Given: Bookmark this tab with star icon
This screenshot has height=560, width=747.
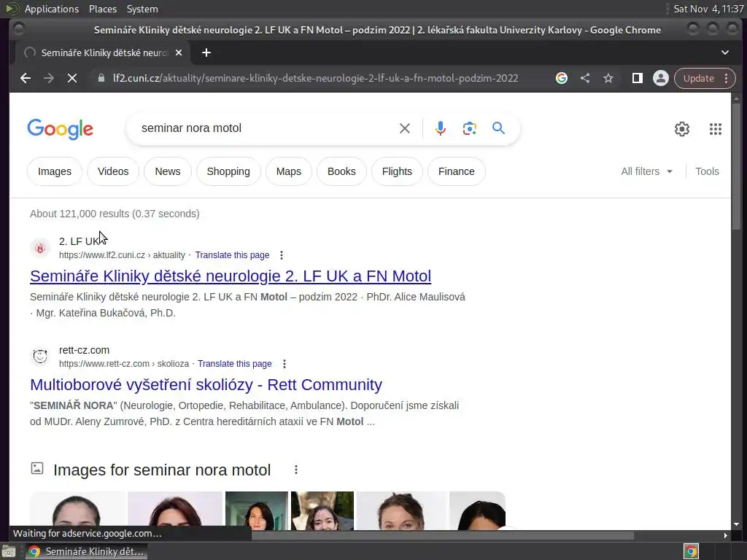Looking at the screenshot, I should coord(608,78).
